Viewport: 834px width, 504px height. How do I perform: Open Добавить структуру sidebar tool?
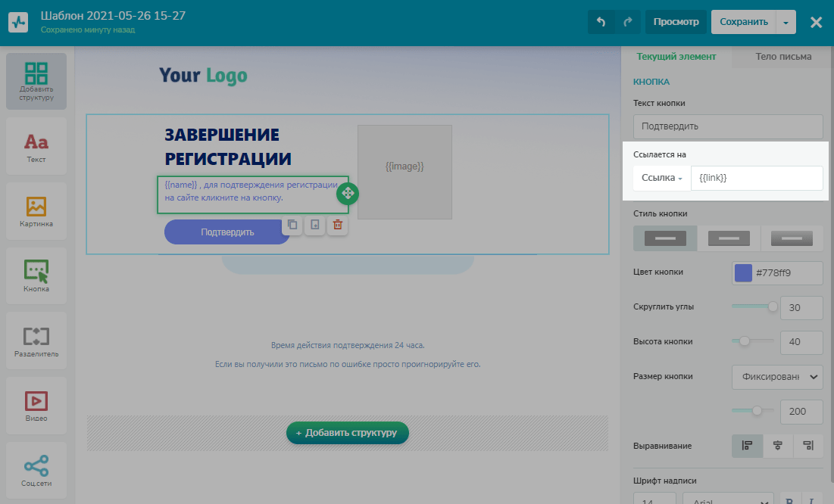tap(36, 81)
